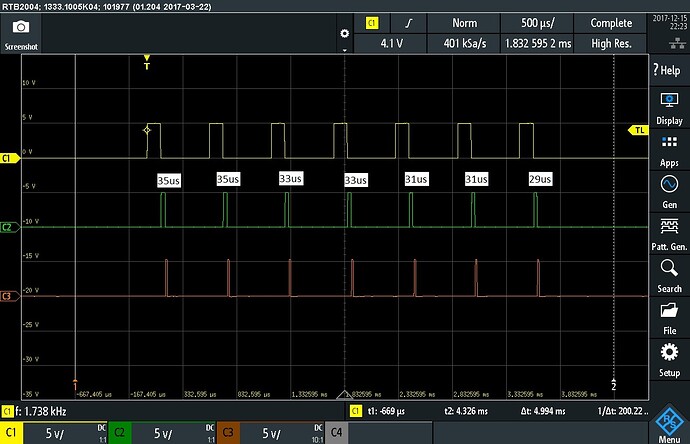690x444 pixels.
Task: Click the 1/Δt: 200.22 readout
Action: point(623,411)
